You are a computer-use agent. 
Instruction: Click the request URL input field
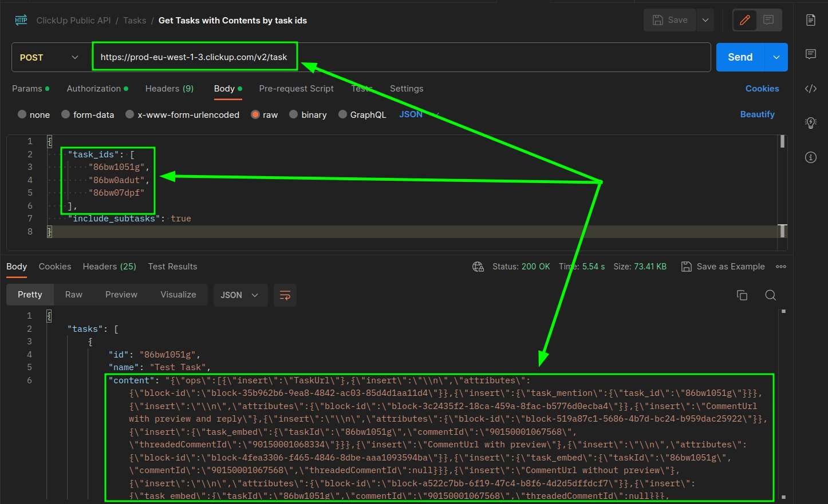pyautogui.click(x=401, y=57)
